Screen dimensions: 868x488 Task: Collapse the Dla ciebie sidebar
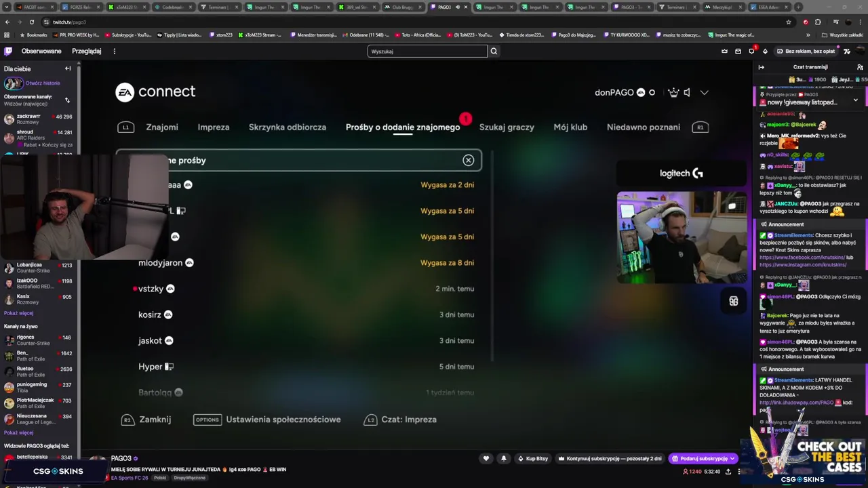68,68
